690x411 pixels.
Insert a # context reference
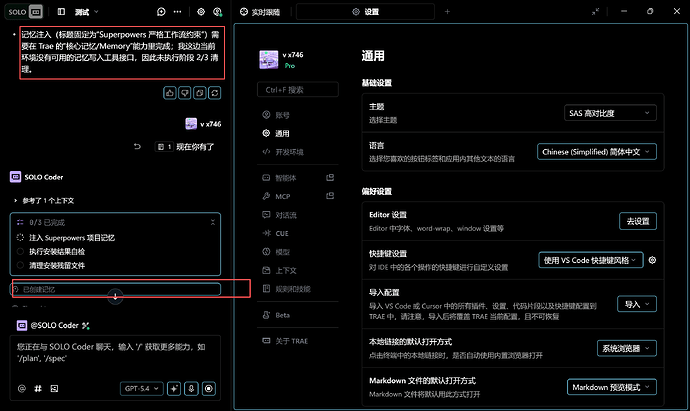[38, 389]
